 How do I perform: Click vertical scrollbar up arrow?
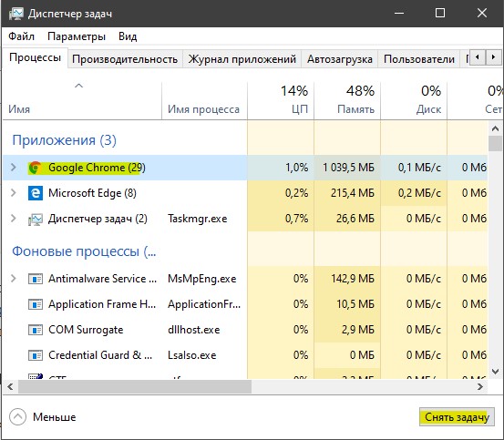495,129
